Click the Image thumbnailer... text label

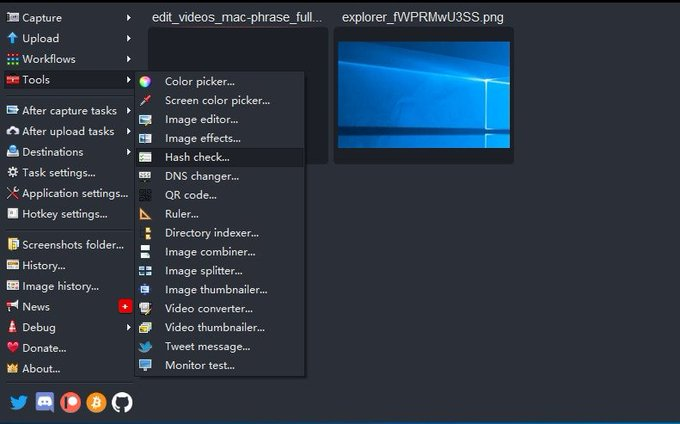pyautogui.click(x=216, y=290)
